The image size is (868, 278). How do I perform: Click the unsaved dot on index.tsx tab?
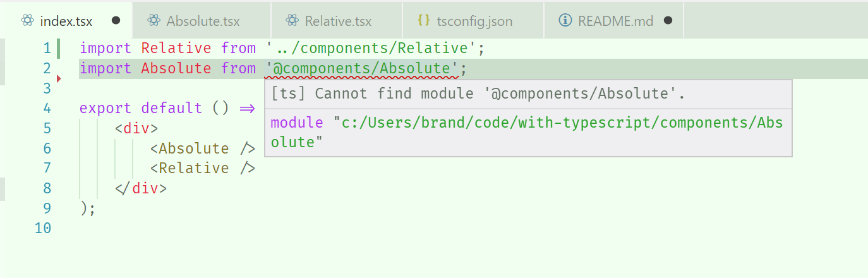click(116, 21)
